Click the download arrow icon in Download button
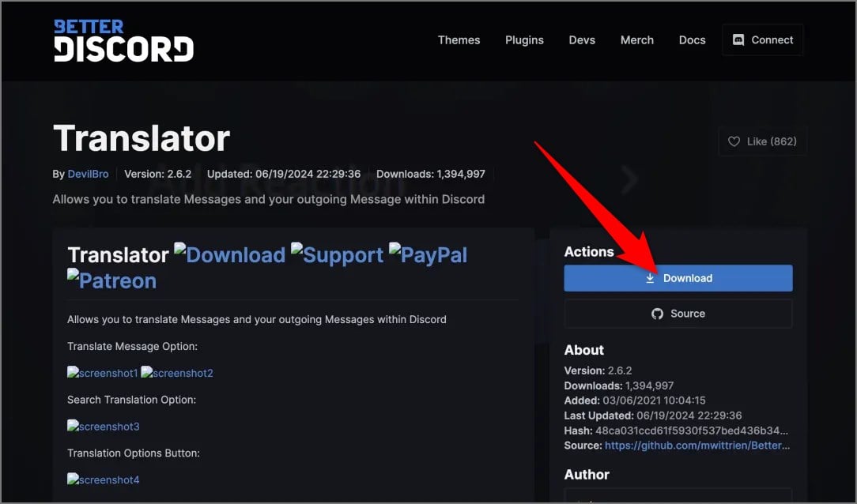The width and height of the screenshot is (857, 504). [x=650, y=279]
